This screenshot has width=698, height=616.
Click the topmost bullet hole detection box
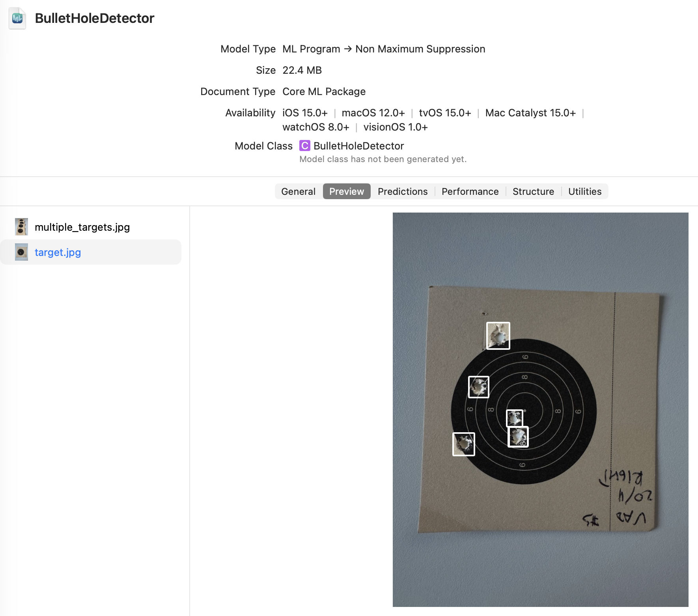[498, 336]
